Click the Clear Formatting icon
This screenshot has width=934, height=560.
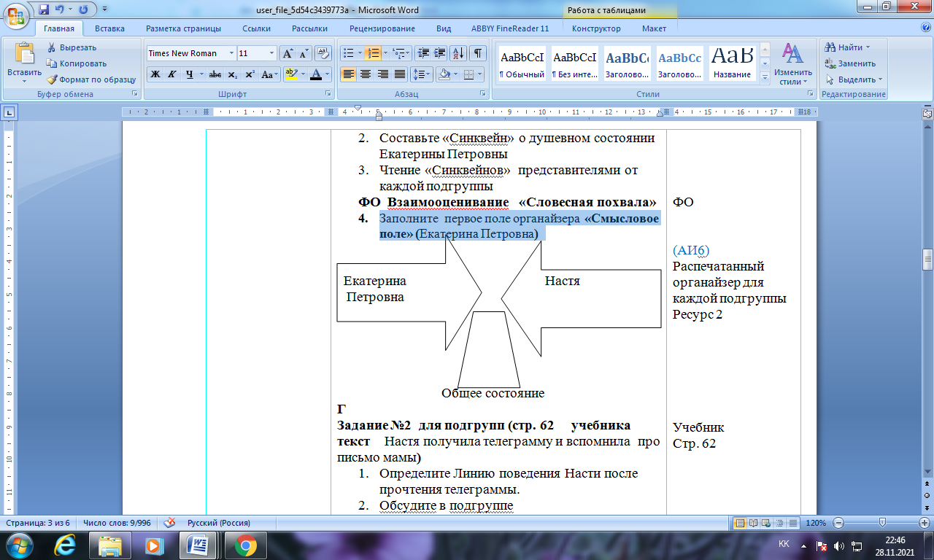click(x=322, y=53)
